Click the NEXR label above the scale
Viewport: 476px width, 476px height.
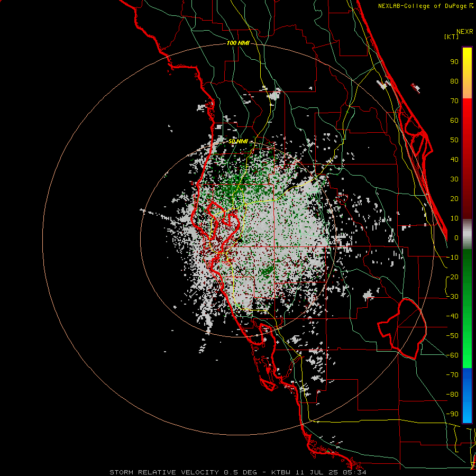coord(464,32)
